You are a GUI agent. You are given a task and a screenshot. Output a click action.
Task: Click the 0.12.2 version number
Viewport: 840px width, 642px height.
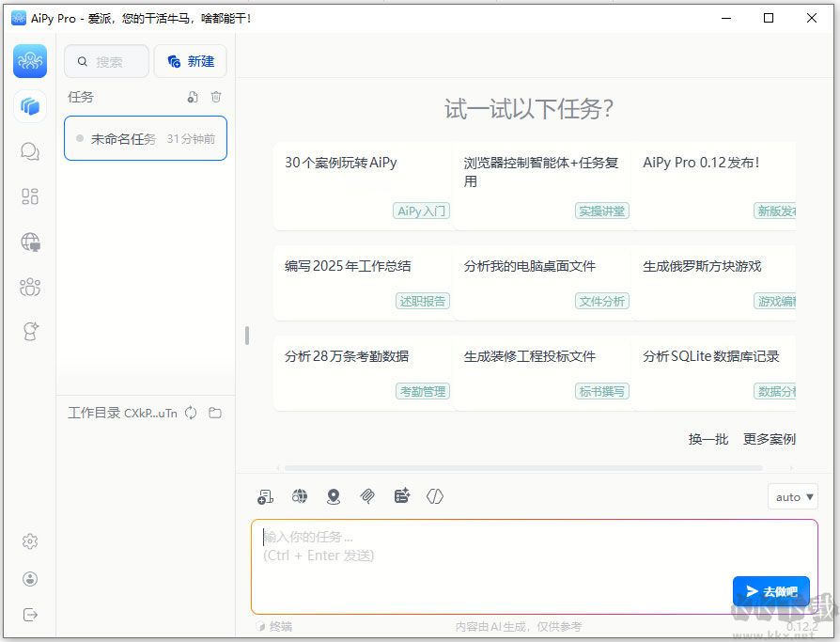coord(802,626)
